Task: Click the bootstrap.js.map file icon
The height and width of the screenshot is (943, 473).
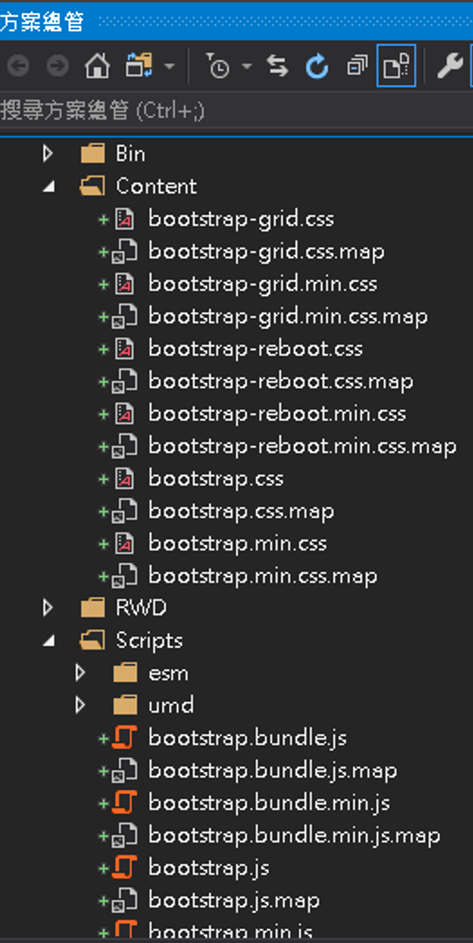Action: [124, 900]
